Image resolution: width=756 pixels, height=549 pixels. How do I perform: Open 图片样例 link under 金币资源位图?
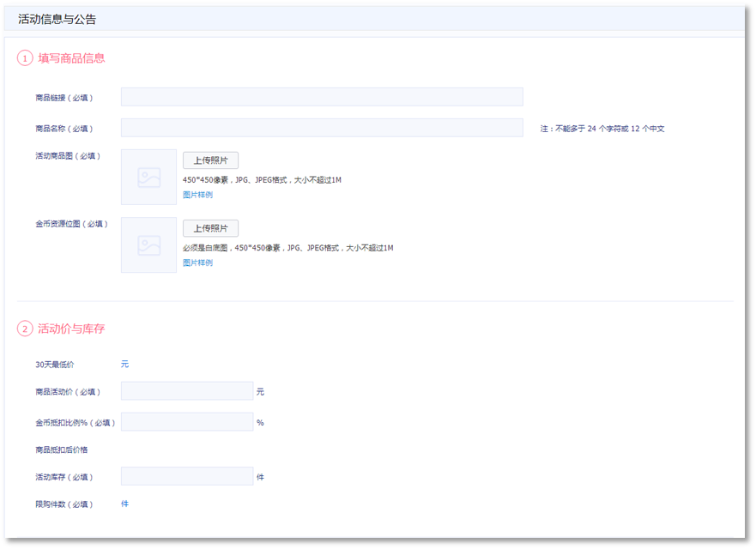[197, 262]
